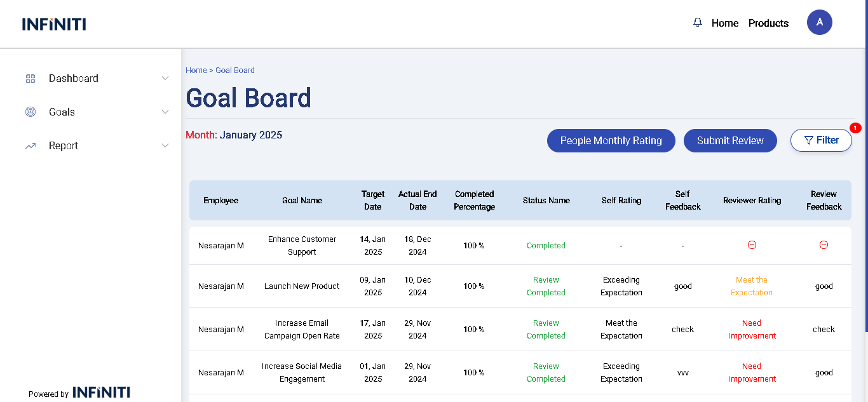Expand the Goals menu chevron
Screen dimensions: 868x402
165,112
